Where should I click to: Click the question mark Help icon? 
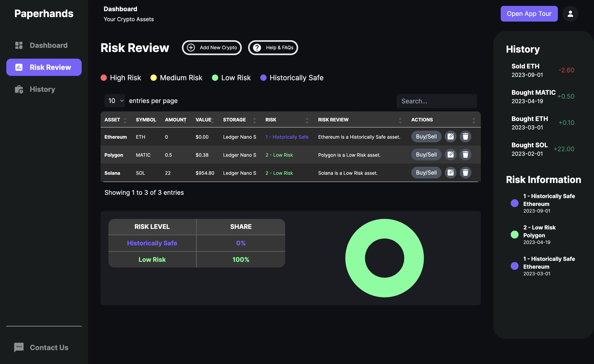pyautogui.click(x=257, y=47)
